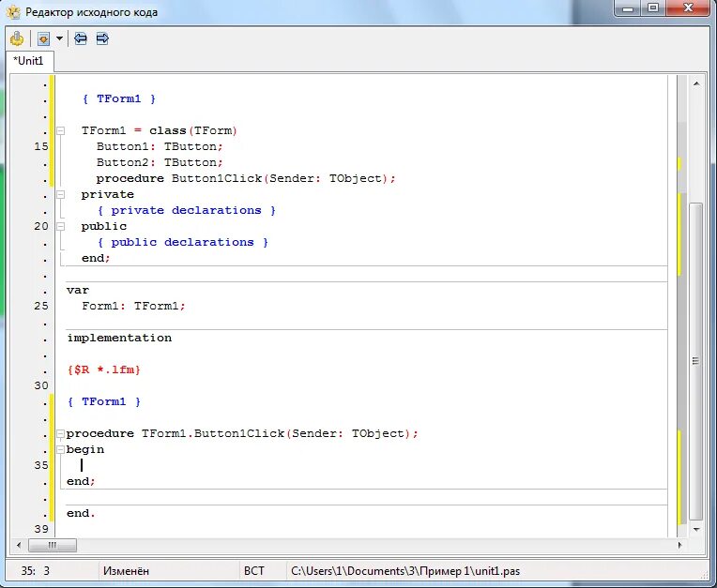Image resolution: width=717 pixels, height=588 pixels.
Task: Jump forward with the right arrow icon
Action: (x=102, y=38)
